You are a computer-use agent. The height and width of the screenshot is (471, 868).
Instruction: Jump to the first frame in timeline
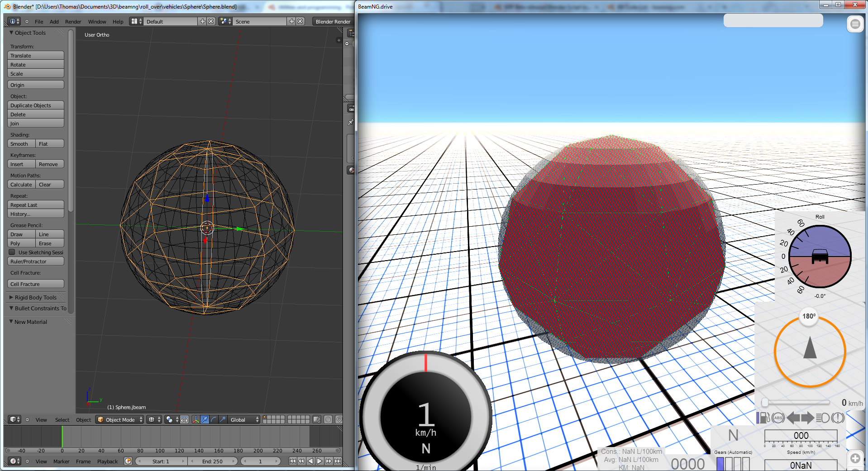pos(292,461)
